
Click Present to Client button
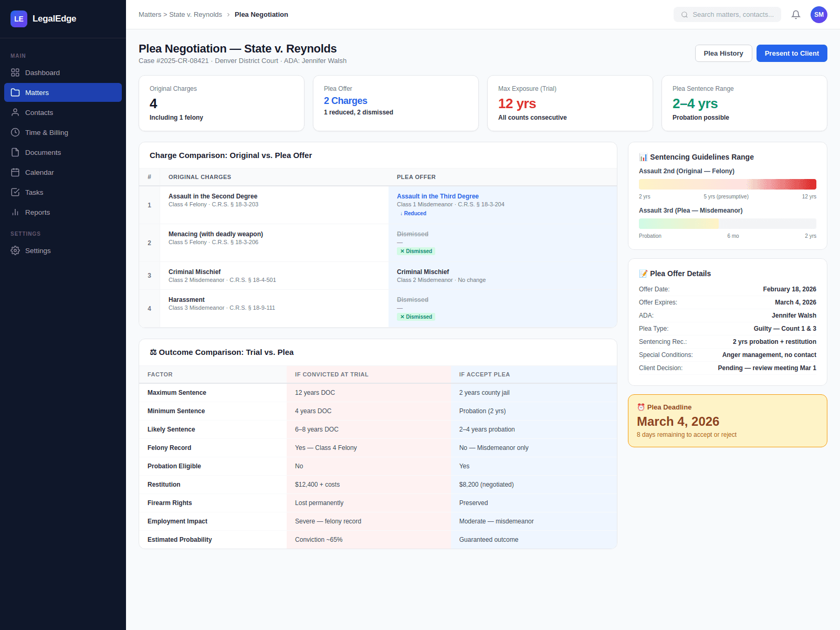(x=792, y=54)
